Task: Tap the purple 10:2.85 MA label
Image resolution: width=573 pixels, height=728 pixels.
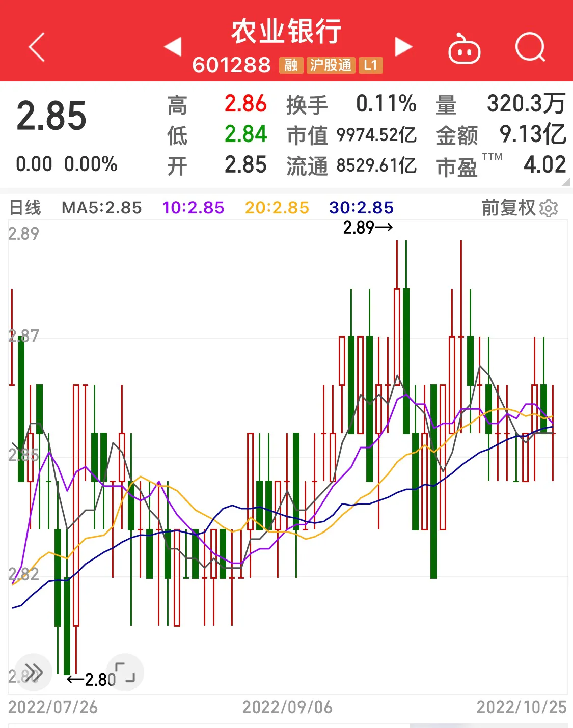Action: [x=193, y=208]
